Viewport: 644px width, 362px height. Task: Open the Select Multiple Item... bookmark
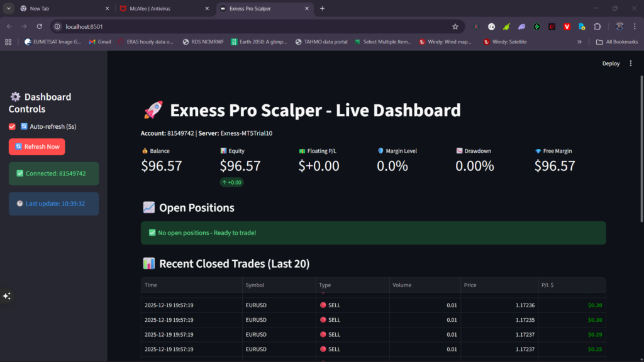(383, 42)
